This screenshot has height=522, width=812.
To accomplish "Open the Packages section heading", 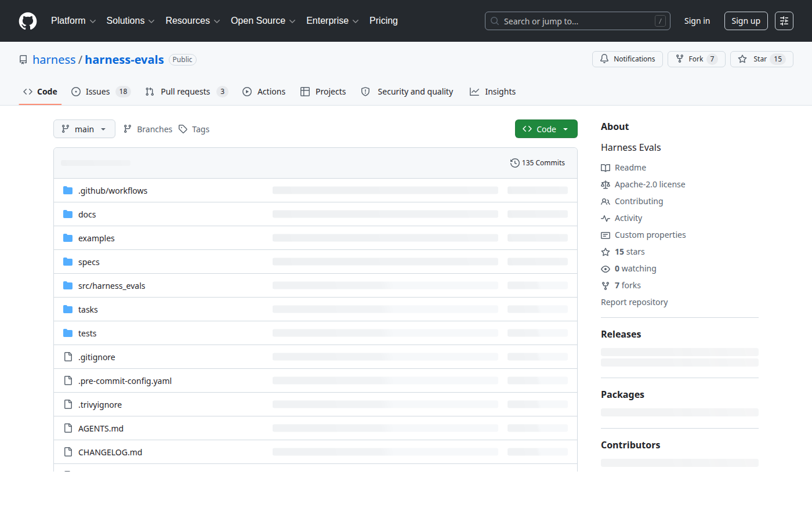I will 623,394.
